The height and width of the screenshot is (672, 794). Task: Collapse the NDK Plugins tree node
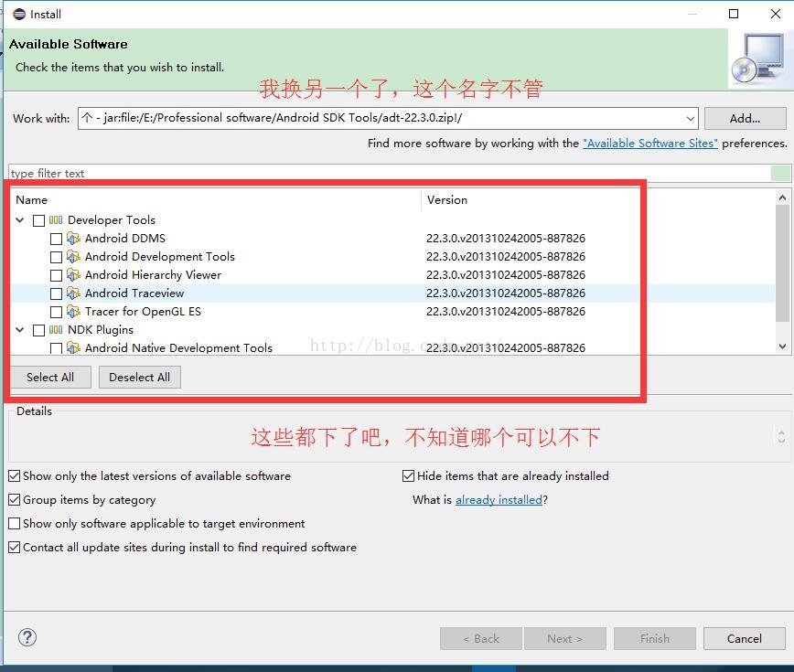point(20,330)
